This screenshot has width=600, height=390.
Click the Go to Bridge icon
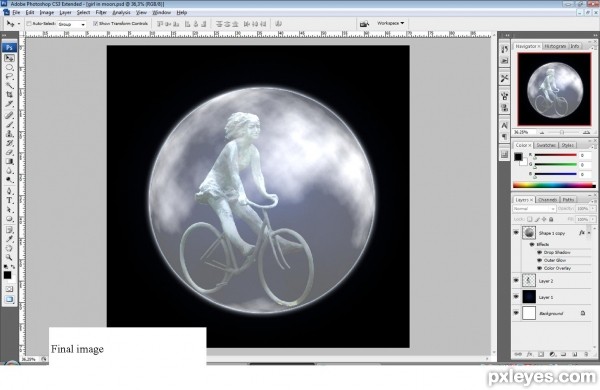364,24
